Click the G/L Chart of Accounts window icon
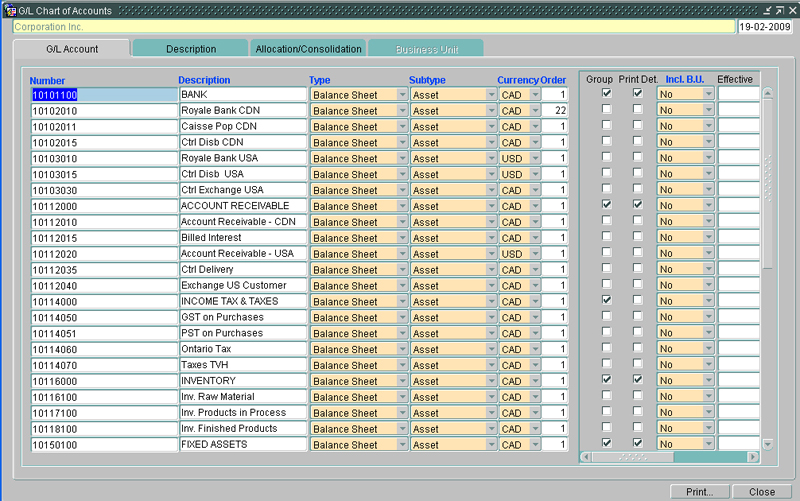The image size is (800, 501). 9,9
